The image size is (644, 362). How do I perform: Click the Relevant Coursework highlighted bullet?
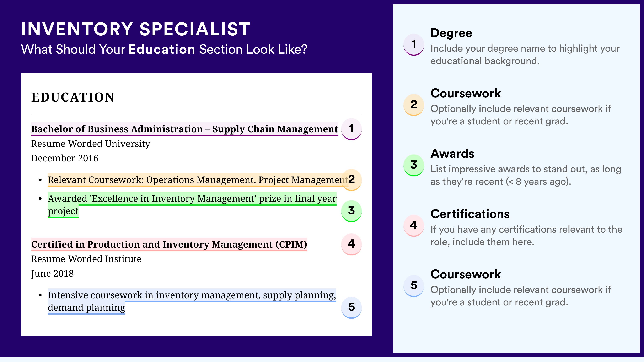(x=198, y=180)
